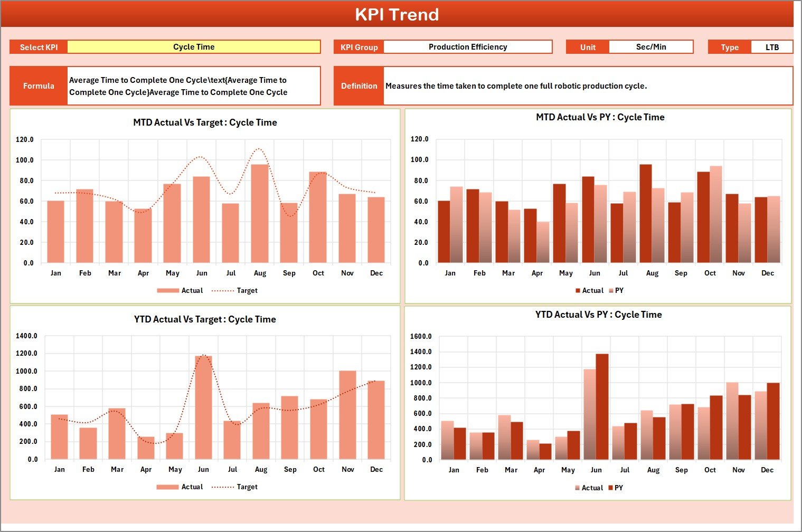Image resolution: width=802 pixels, height=532 pixels.
Task: Click the Type value LTB
Action: tap(772, 46)
